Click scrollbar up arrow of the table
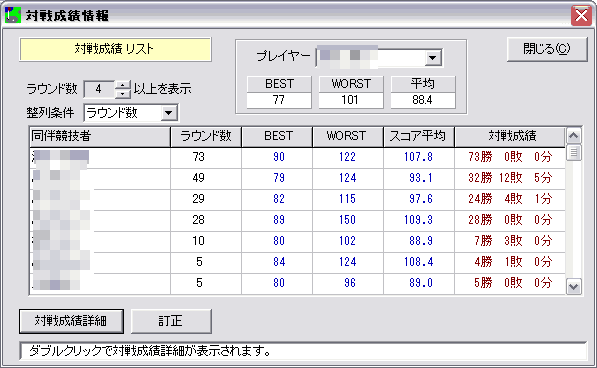The width and height of the screenshot is (597, 368). (574, 135)
